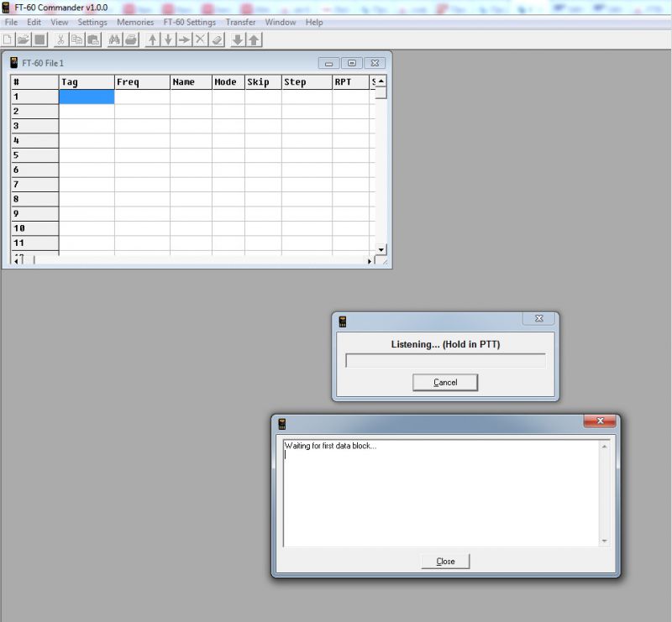The image size is (672, 622).
Task: Click Close in the data block log window
Action: tap(445, 562)
